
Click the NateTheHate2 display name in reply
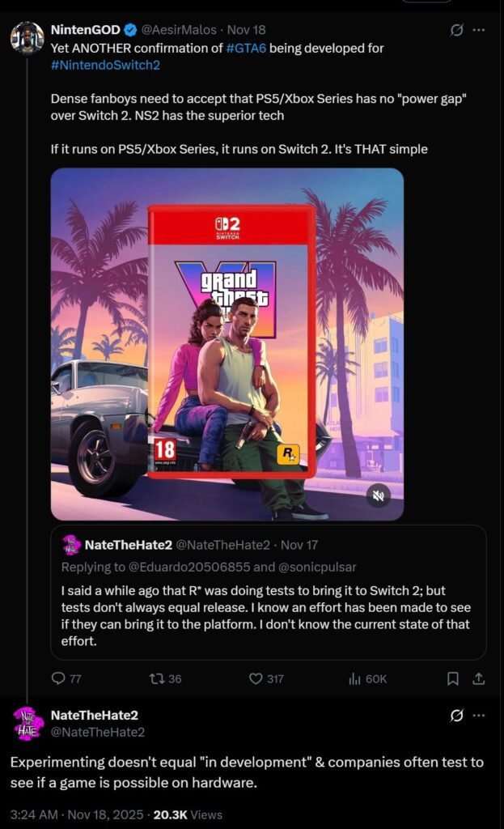[94, 715]
